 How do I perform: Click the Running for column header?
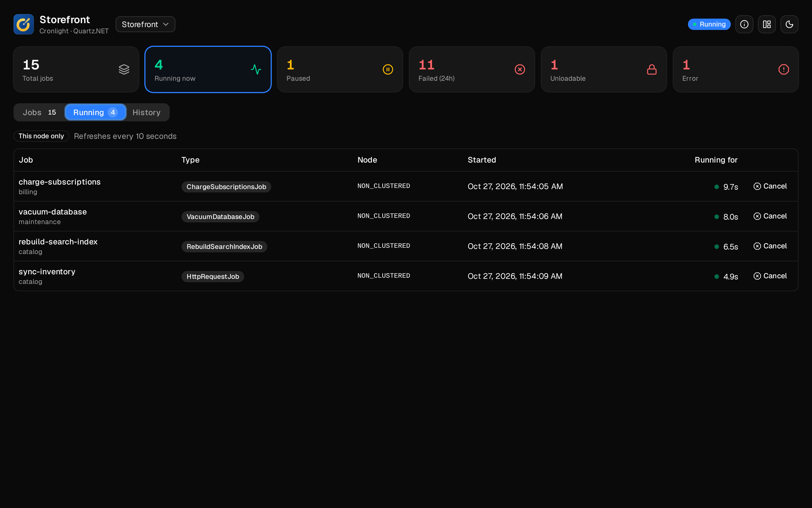point(716,160)
